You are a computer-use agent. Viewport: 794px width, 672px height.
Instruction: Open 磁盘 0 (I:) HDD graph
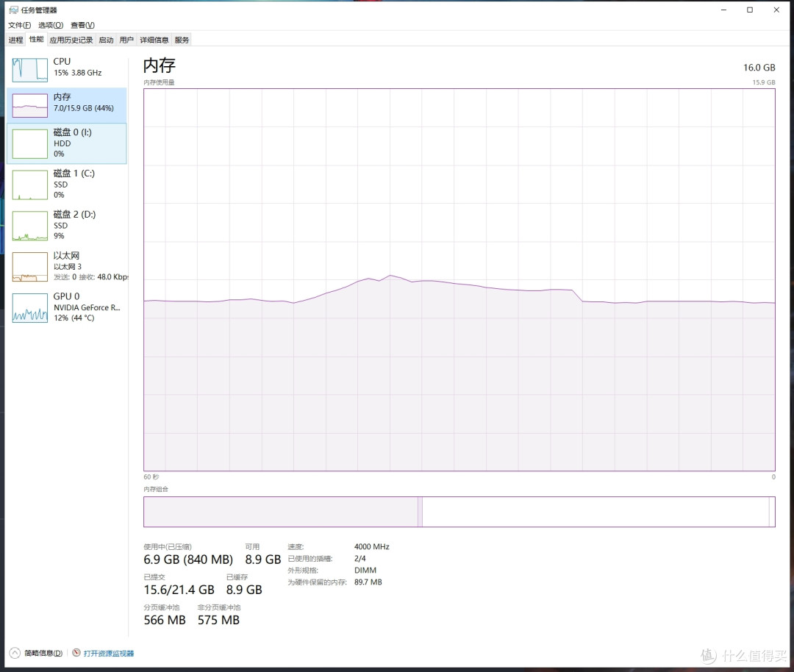click(66, 143)
